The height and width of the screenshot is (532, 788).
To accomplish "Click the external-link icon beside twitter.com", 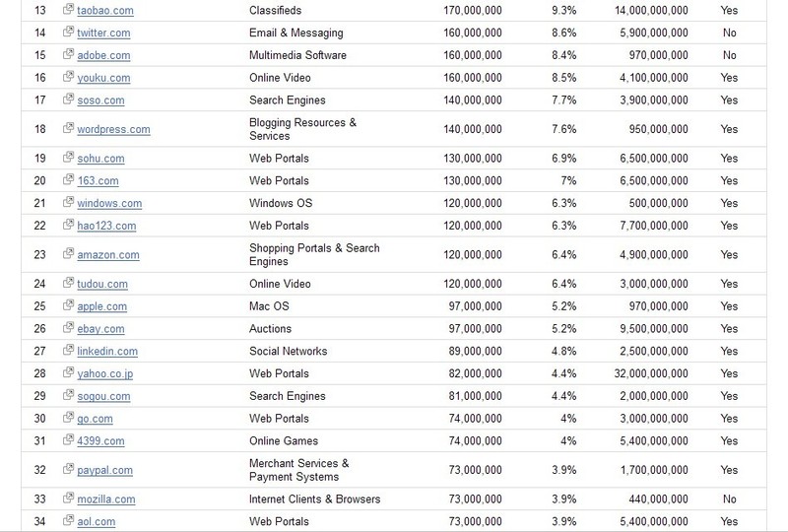I will (68, 33).
